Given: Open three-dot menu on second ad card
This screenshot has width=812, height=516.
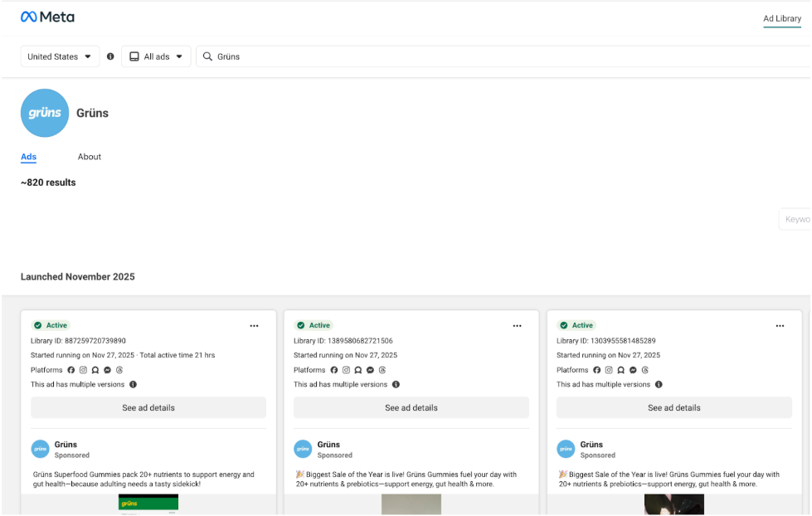Looking at the screenshot, I should tap(517, 326).
